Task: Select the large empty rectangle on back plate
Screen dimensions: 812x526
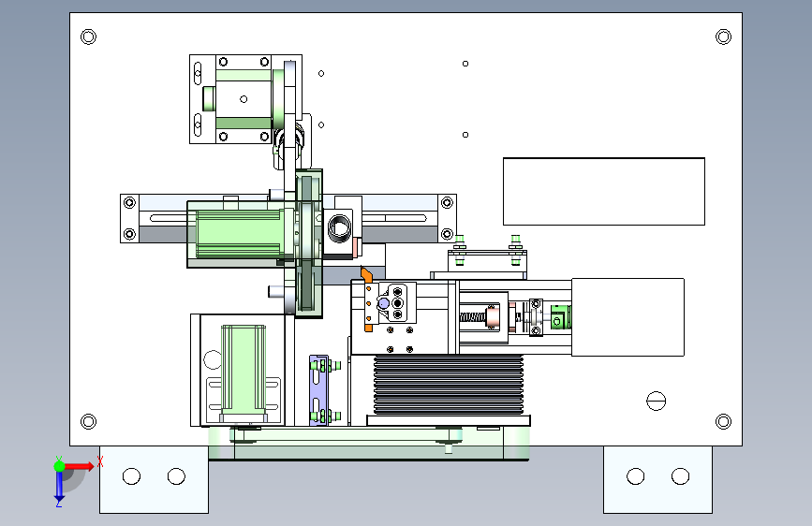Action: pyautogui.click(x=604, y=192)
